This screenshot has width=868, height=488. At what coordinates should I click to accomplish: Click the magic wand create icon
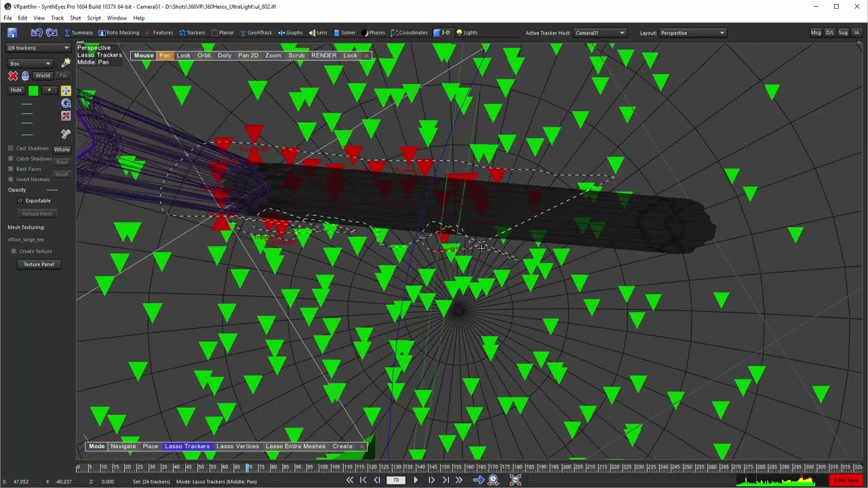(x=66, y=62)
